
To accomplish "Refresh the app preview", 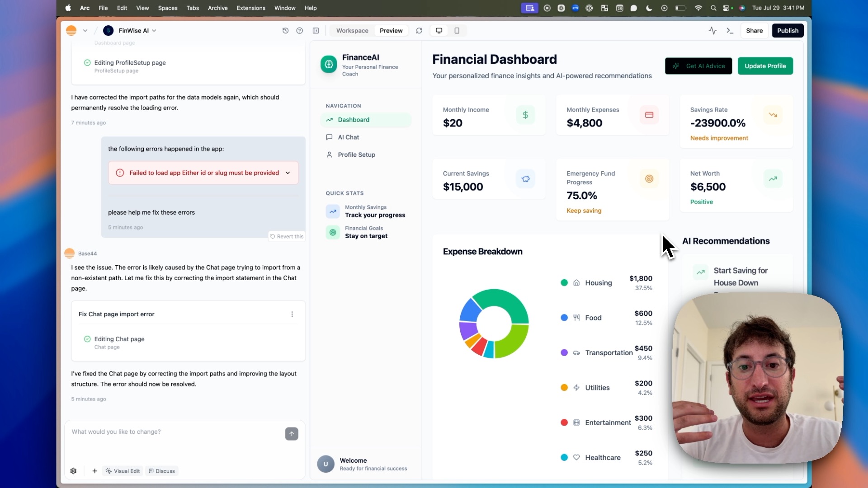I will pyautogui.click(x=419, y=31).
